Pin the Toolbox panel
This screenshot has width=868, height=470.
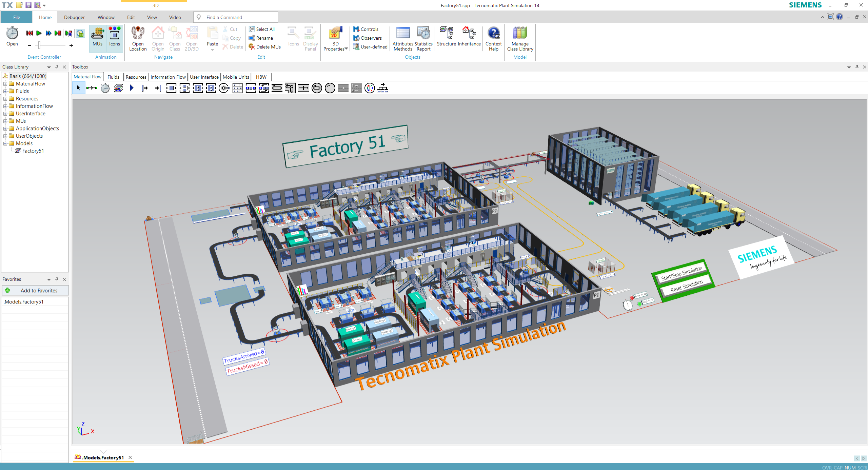click(857, 67)
